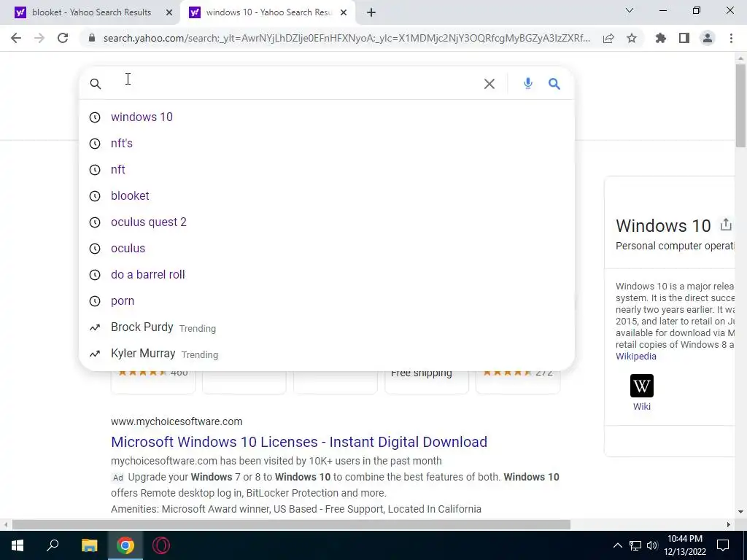
Task: Click the Wikipedia W logo icon
Action: (x=642, y=386)
